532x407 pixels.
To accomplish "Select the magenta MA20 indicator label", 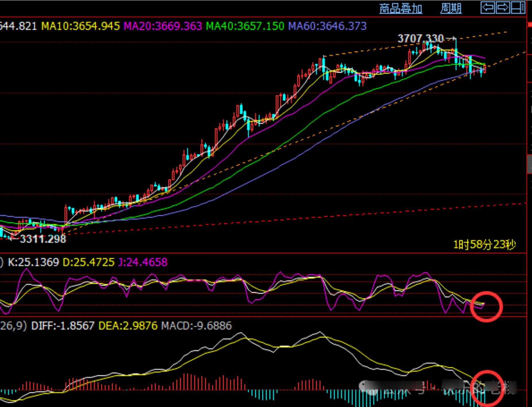I will (x=163, y=26).
